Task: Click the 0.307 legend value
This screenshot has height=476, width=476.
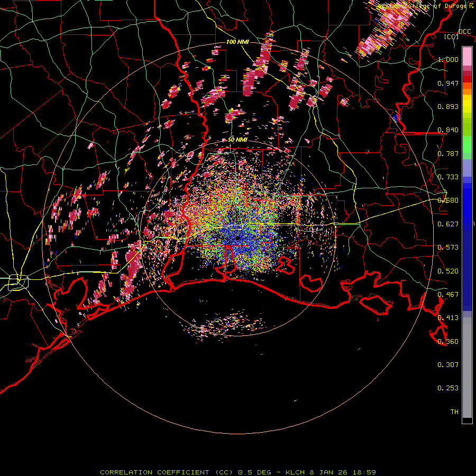Action: (448, 364)
